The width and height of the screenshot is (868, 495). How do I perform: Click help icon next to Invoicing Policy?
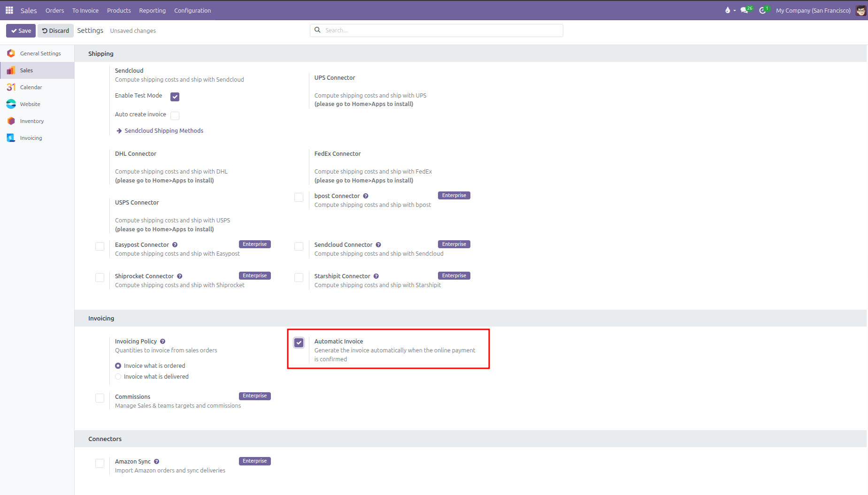(x=163, y=342)
